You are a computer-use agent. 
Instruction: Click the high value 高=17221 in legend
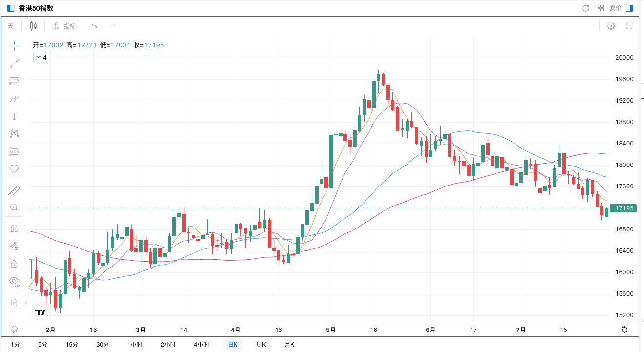tap(82, 45)
